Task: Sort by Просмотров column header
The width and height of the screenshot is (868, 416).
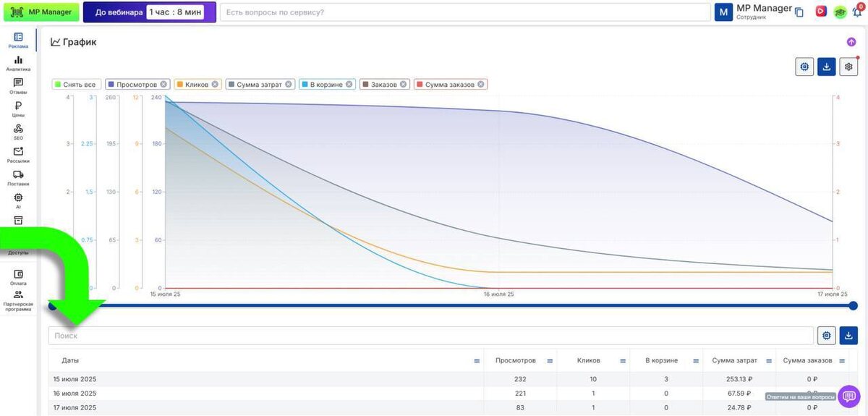Action: [x=516, y=360]
